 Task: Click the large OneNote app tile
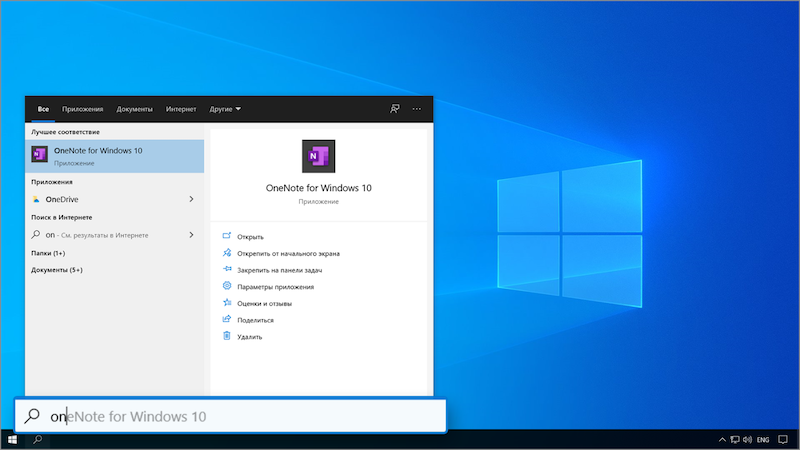coord(318,156)
